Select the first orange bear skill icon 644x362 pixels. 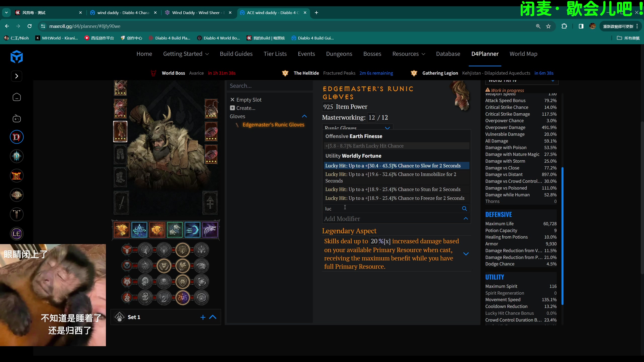(122, 230)
